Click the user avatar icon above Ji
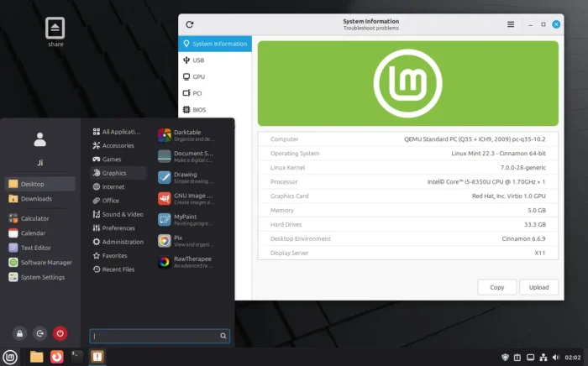Screen dimensions: 588x366 coord(39,139)
